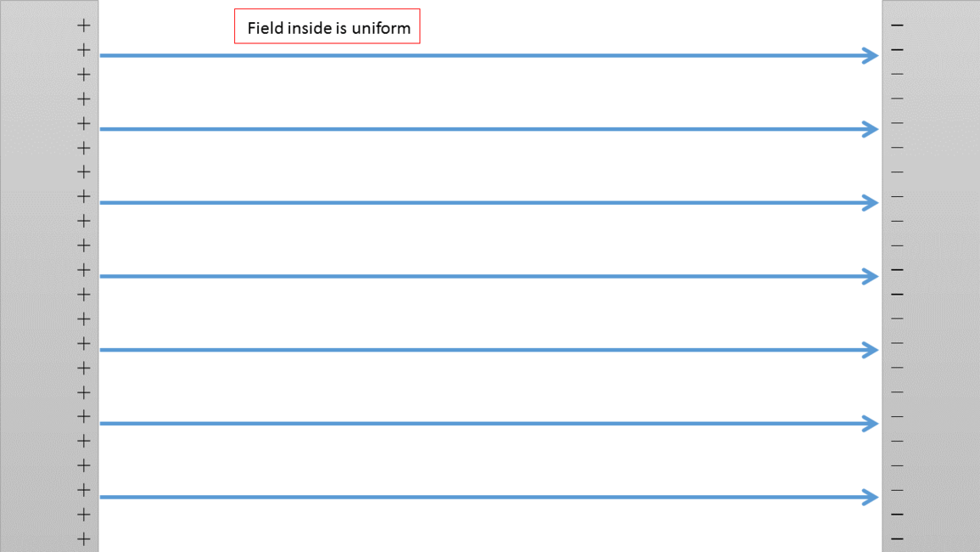Click the minus sign beside the top arrow's head

(x=897, y=50)
